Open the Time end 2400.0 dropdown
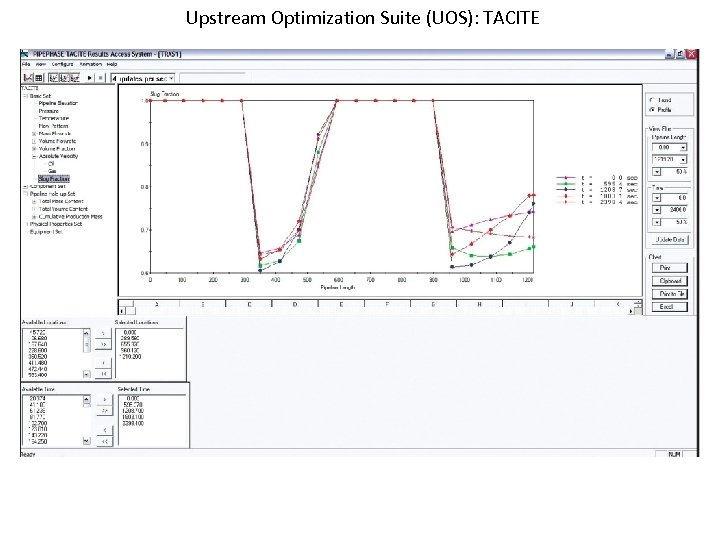 pyautogui.click(x=657, y=210)
